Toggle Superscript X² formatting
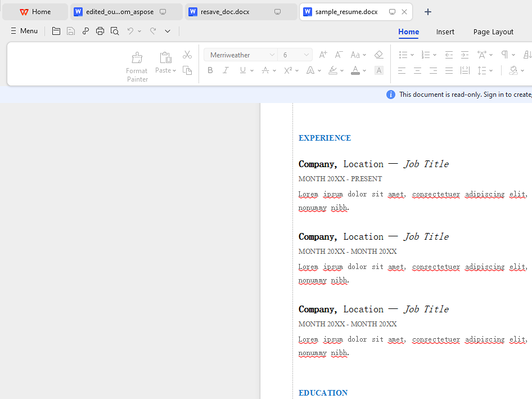532x399 pixels. click(288, 70)
